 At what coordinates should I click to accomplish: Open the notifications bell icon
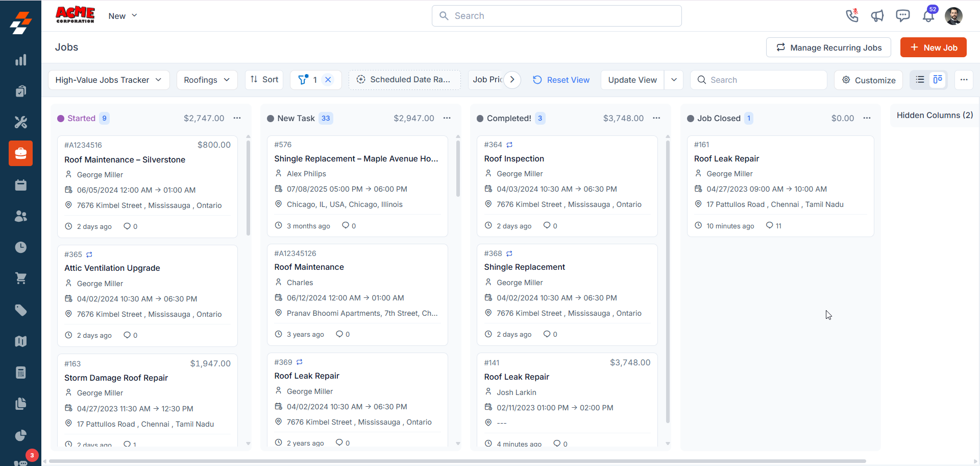[x=928, y=16]
